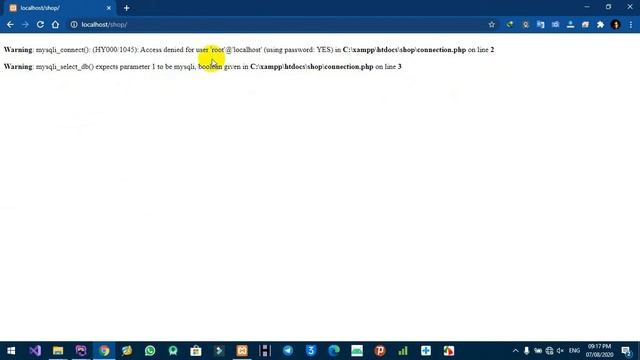Open the browser home page
The width and height of the screenshot is (640, 360).
56,24
